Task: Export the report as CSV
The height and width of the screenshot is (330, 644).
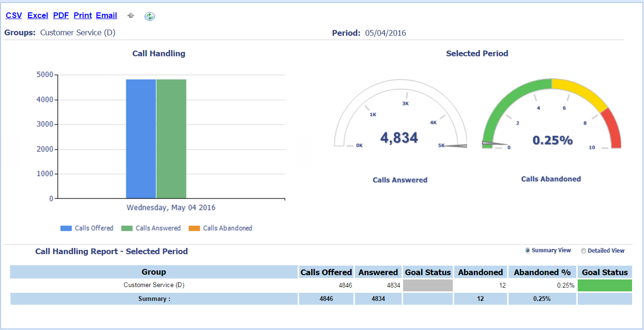Action: [x=14, y=16]
